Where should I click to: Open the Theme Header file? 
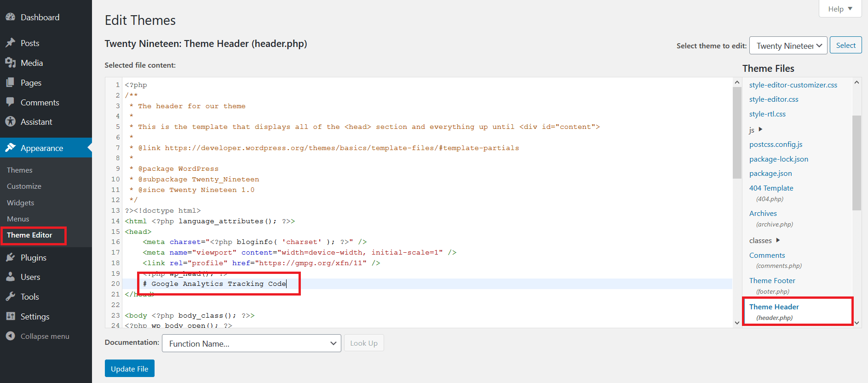(774, 307)
